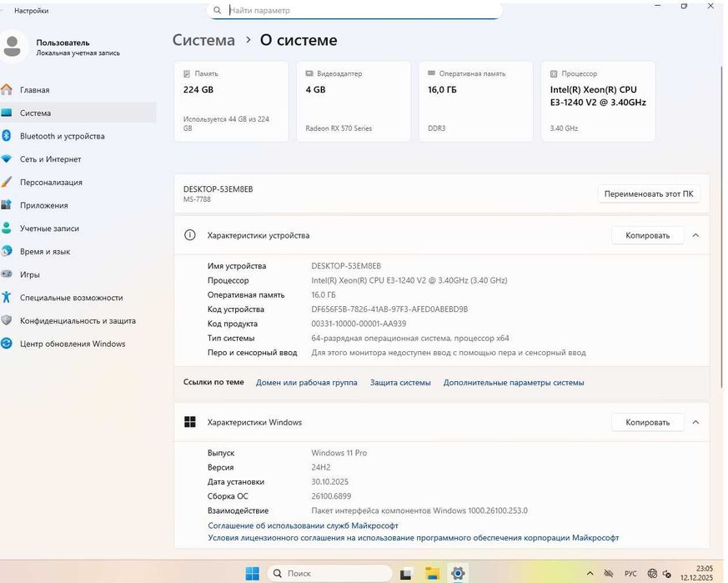Image resolution: width=728 pixels, height=583 pixels.
Task: Open File Explorer from the taskbar
Action: coord(432,573)
